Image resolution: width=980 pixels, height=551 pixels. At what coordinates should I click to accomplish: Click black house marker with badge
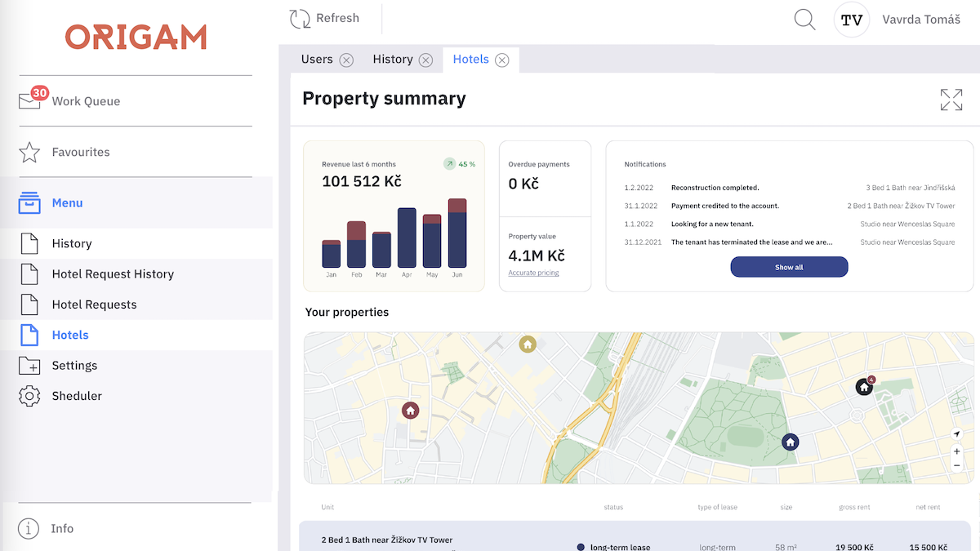863,387
